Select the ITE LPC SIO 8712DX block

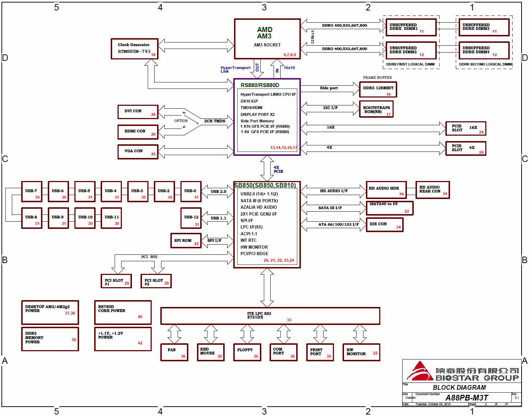pyautogui.click(x=270, y=316)
